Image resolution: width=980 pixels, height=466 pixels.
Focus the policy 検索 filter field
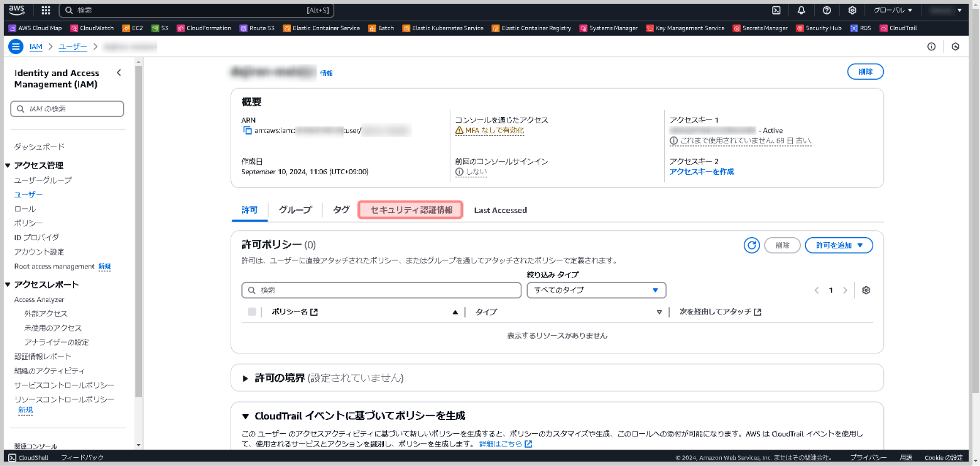coord(381,290)
